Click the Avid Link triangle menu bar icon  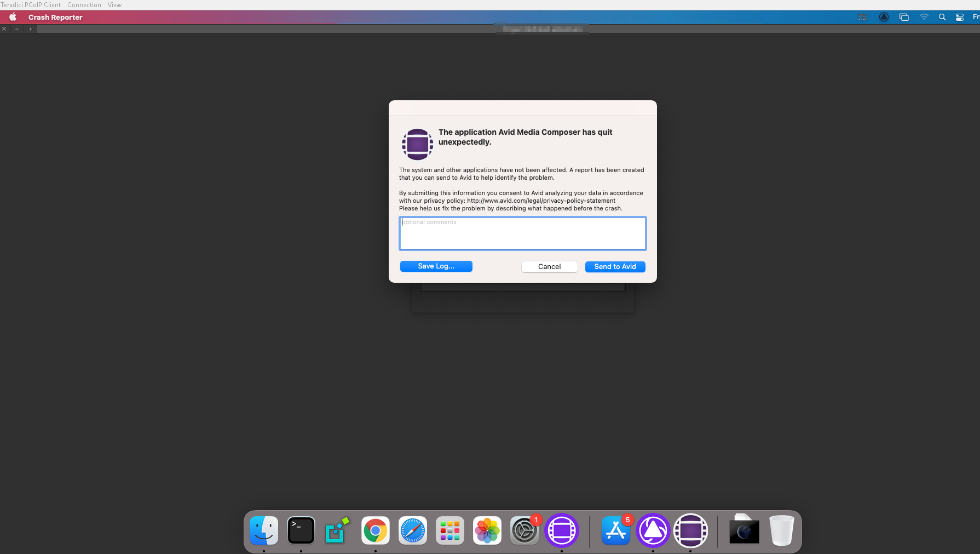coord(884,17)
